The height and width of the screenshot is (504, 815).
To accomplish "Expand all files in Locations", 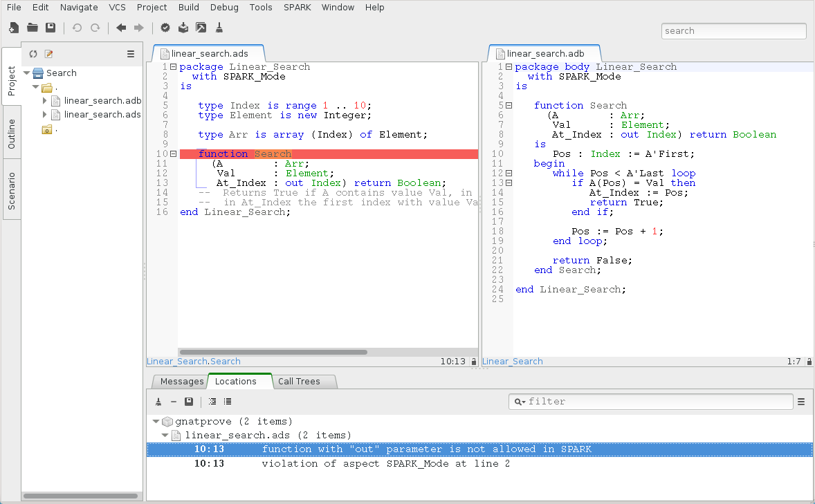I will 212,402.
